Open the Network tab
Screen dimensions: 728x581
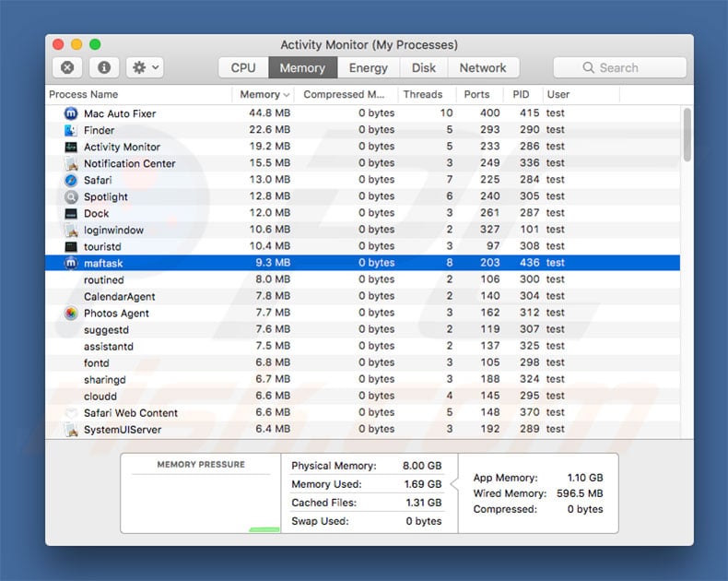tap(483, 68)
